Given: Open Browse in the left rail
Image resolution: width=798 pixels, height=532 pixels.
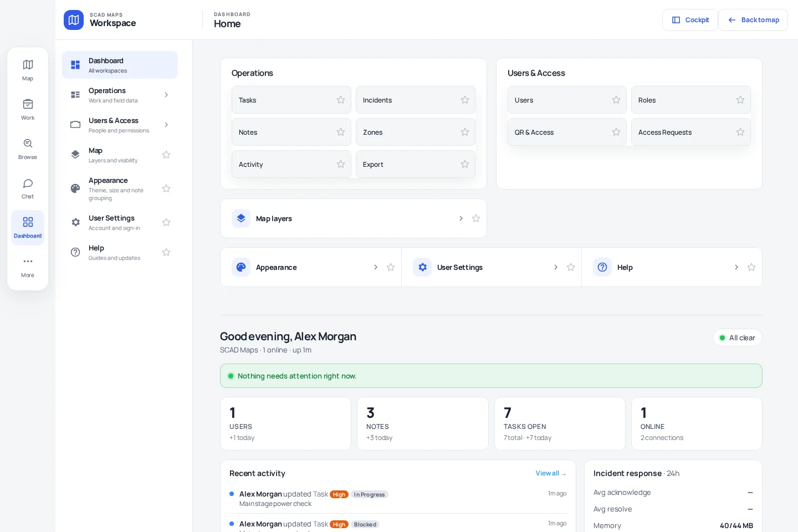Looking at the screenshot, I should coord(28,149).
